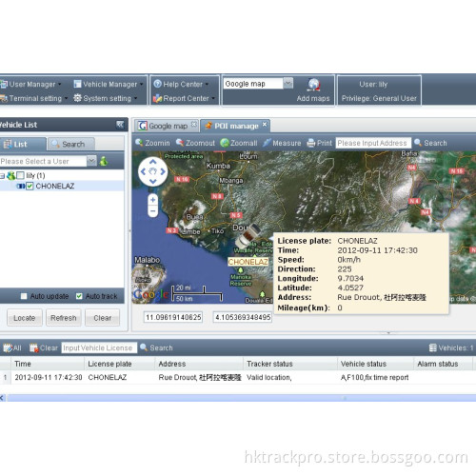Pan the map down with the arrow
Image resolution: width=476 pixels, height=476 pixels.
click(153, 182)
